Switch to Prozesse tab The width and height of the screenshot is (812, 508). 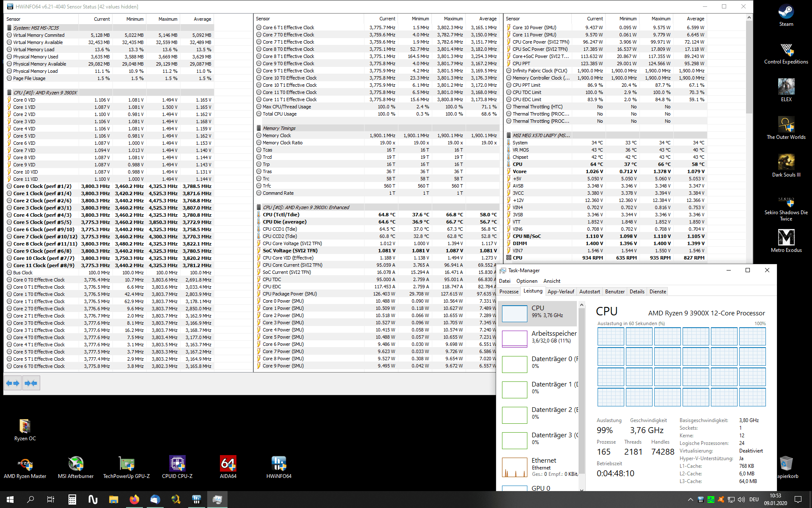tap(509, 292)
